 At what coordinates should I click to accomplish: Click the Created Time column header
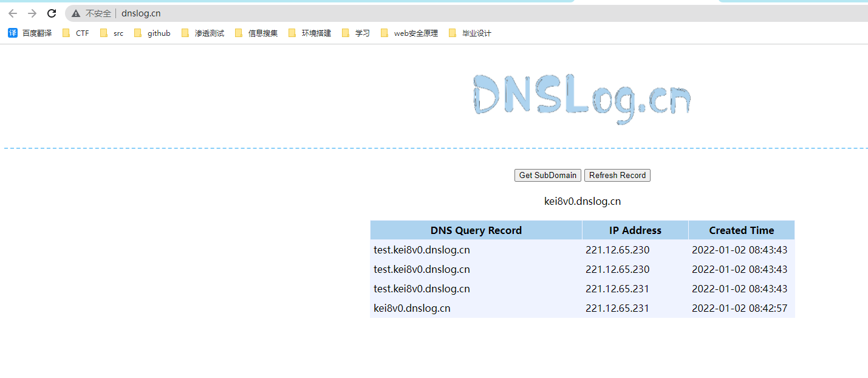coord(742,230)
